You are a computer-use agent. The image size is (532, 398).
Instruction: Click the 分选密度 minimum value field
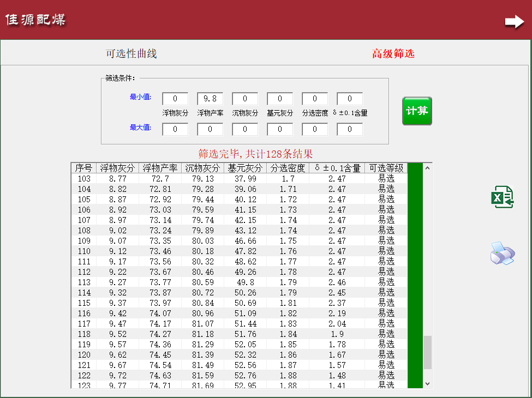314,99
